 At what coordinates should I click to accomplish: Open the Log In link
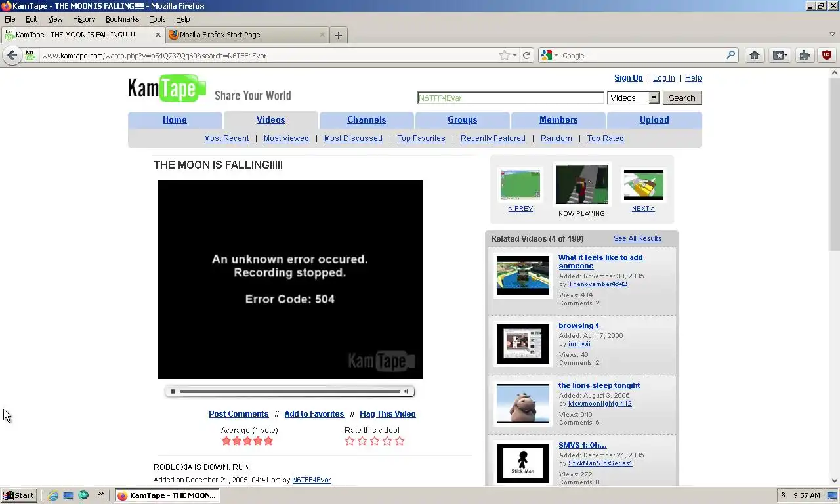(663, 78)
